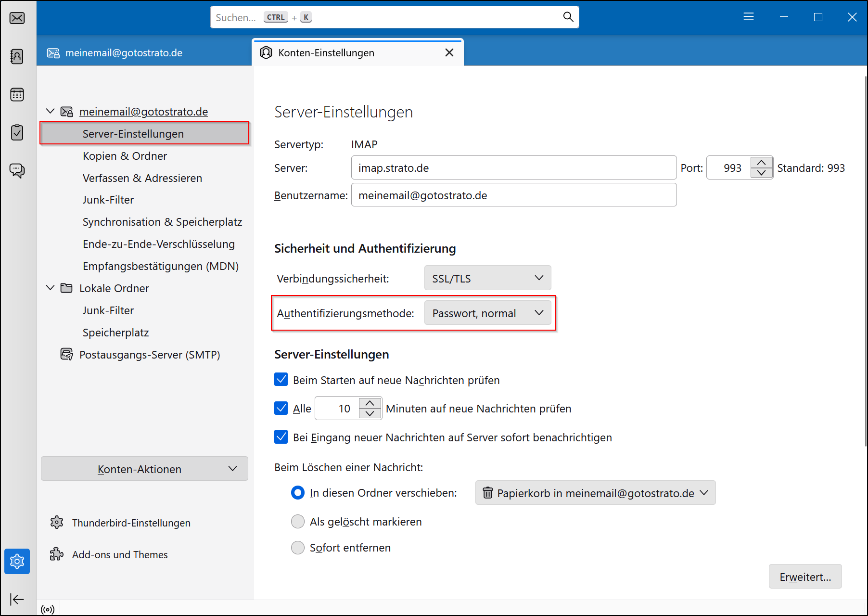This screenshot has width=868, height=616.
Task: Open the Authentifizierungsmethode dropdown
Action: [488, 313]
